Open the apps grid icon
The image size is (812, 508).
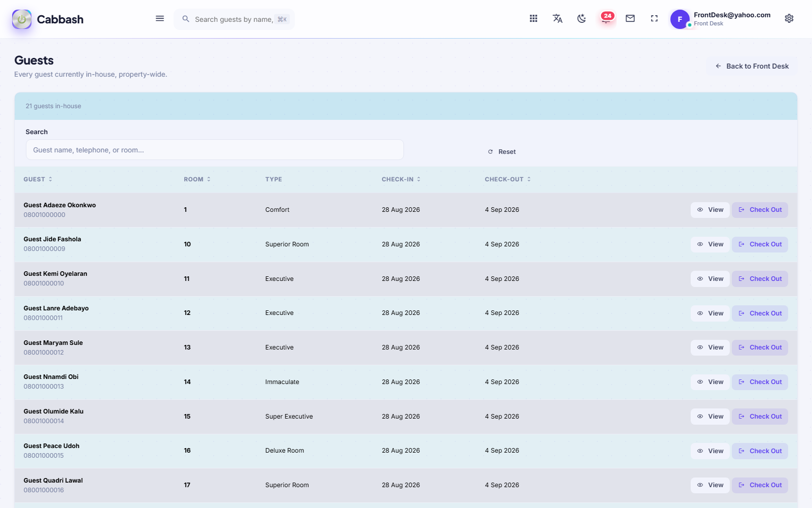tap(533, 19)
